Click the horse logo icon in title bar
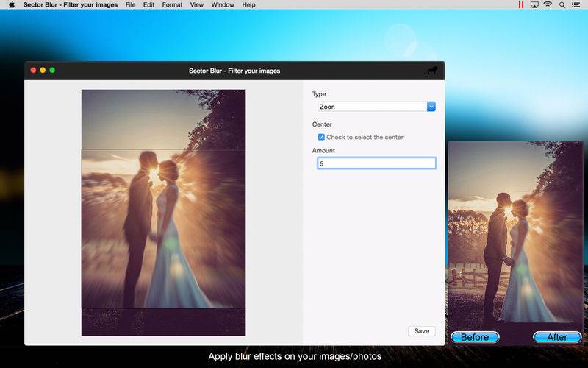The image size is (588, 368). tap(432, 70)
